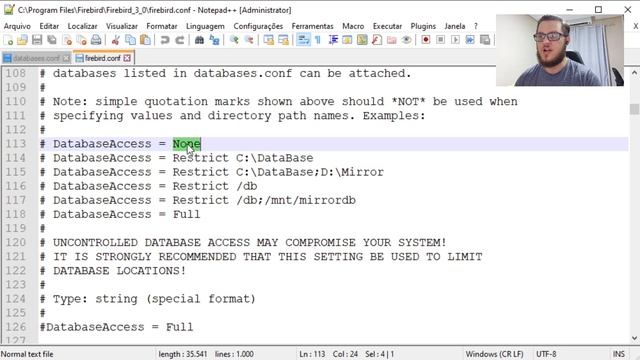Open the Linguagem menu
Screen dimensions: 640x360
tap(205, 26)
